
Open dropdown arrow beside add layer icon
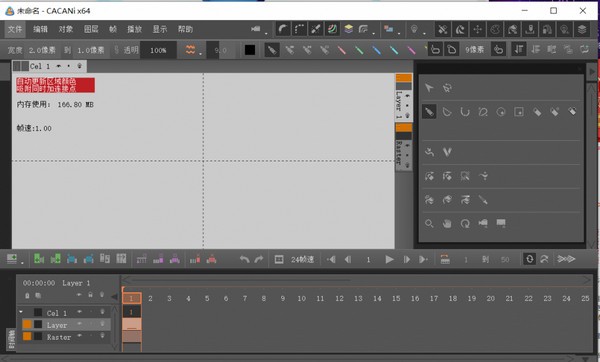click(x=22, y=263)
